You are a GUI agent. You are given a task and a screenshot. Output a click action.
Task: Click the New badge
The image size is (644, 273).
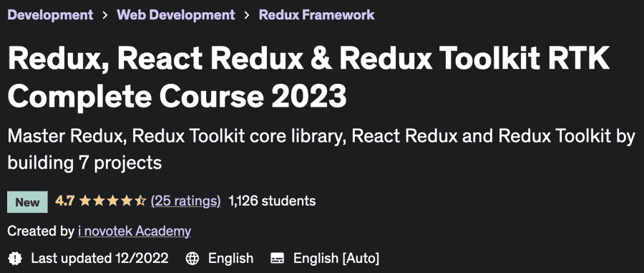27,202
